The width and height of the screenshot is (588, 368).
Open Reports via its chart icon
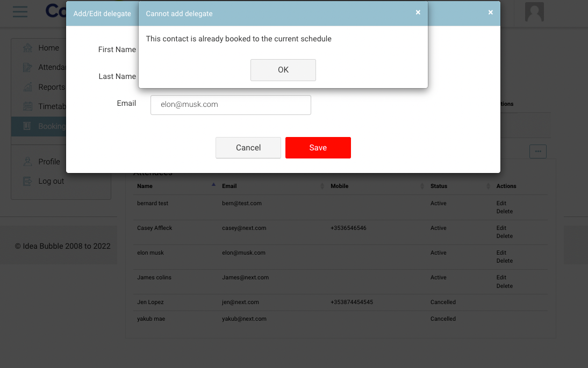pos(27,87)
